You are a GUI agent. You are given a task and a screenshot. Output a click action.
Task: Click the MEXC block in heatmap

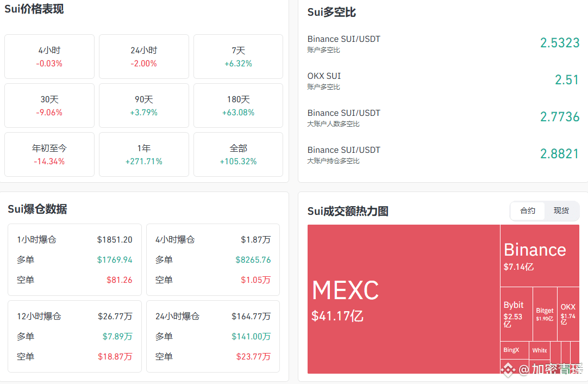click(403, 299)
